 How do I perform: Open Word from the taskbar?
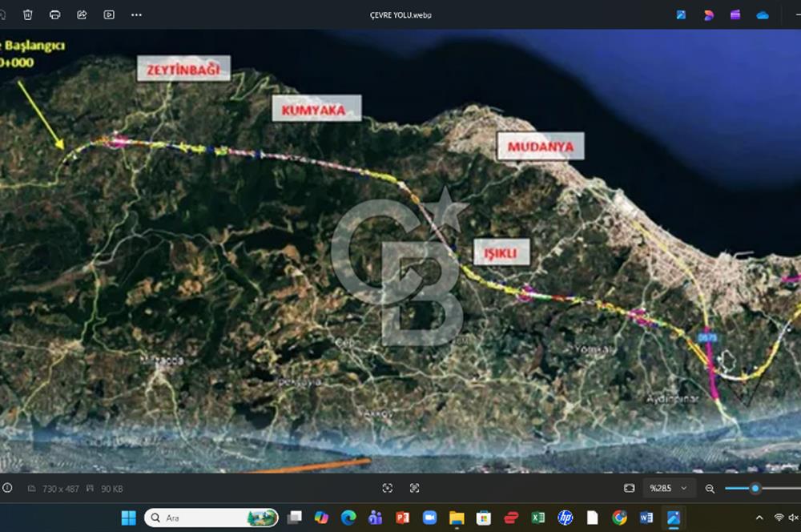click(646, 518)
